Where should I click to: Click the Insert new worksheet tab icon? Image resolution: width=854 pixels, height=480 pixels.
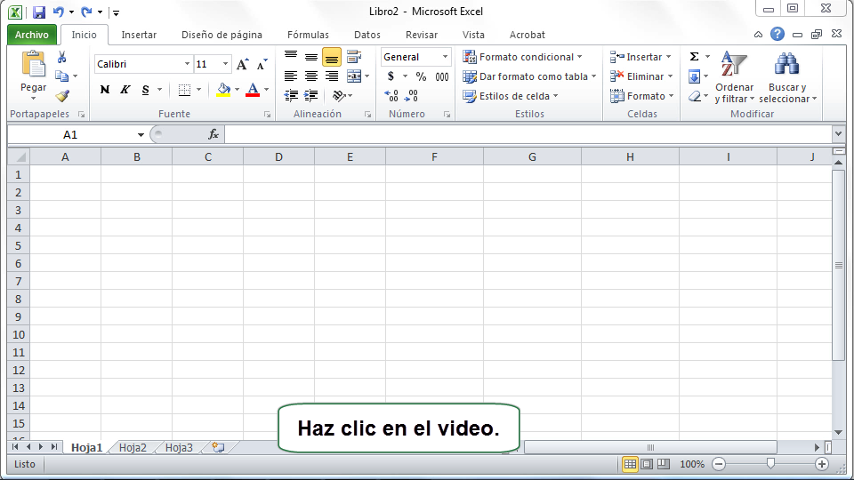(x=218, y=447)
